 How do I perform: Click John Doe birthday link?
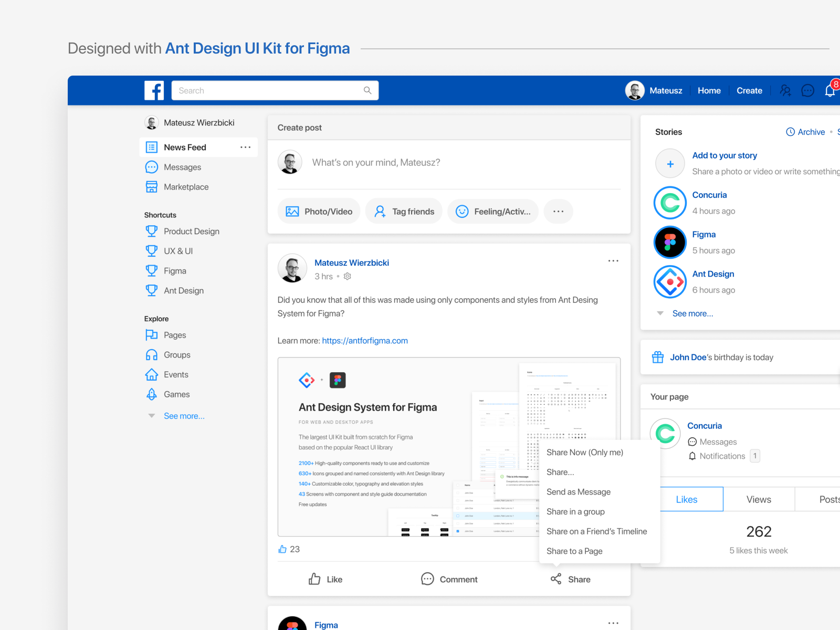[688, 357]
